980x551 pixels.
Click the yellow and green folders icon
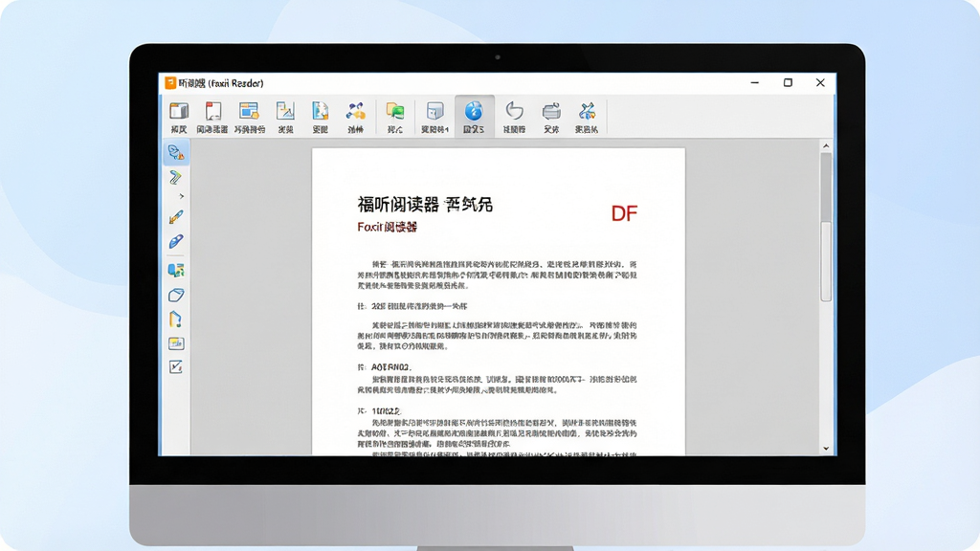coord(394,111)
